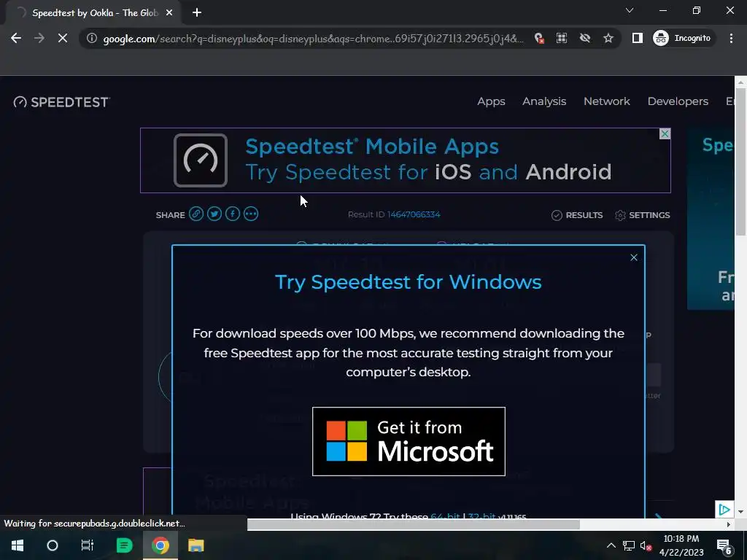Image resolution: width=747 pixels, height=560 pixels.
Task: Select the Speedtest by Ookla tab
Action: click(94, 13)
